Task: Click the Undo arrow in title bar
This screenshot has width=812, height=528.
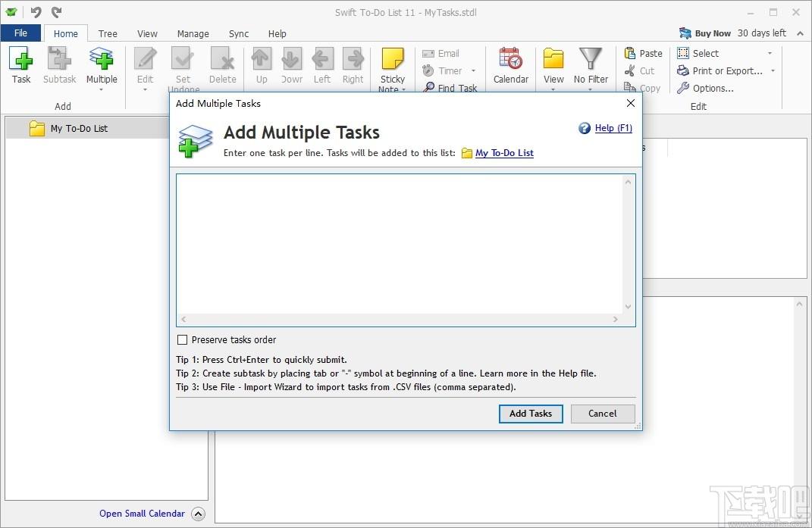Action: pyautogui.click(x=36, y=12)
